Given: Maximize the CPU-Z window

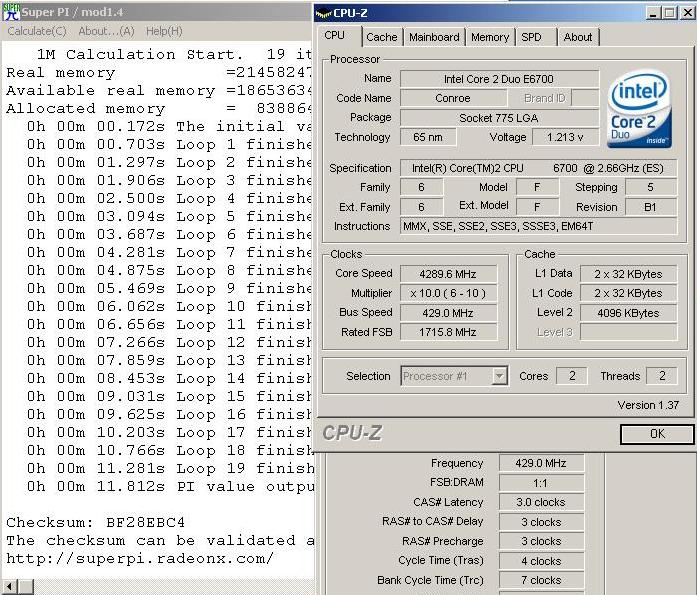Looking at the screenshot, I should pos(669,12).
